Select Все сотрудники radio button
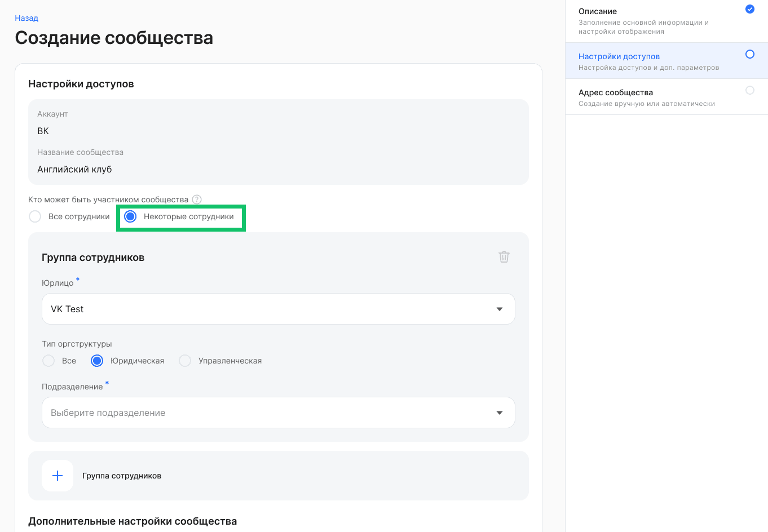This screenshot has width=768, height=532. (34, 216)
